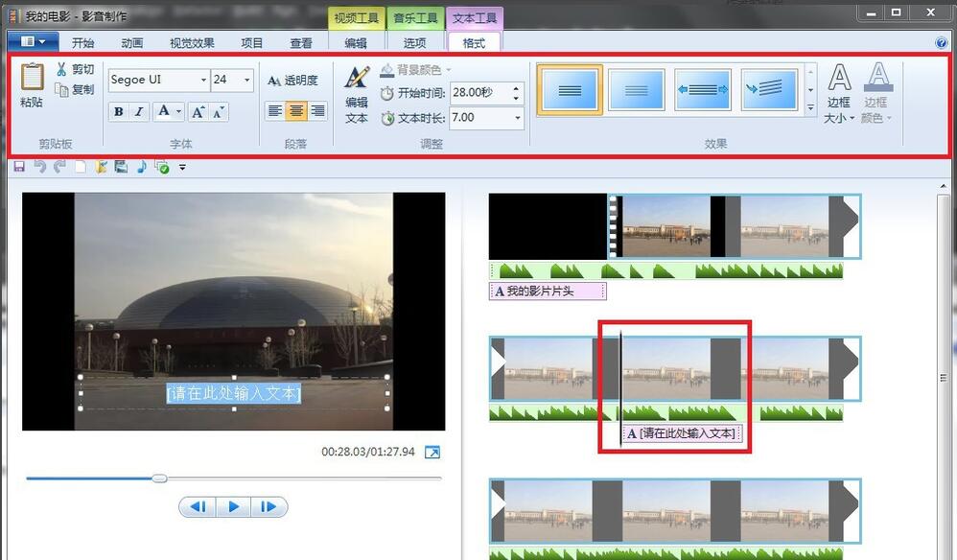Switch to the 动画 (Animations) tab
Image resolution: width=957 pixels, height=560 pixels.
tap(131, 43)
